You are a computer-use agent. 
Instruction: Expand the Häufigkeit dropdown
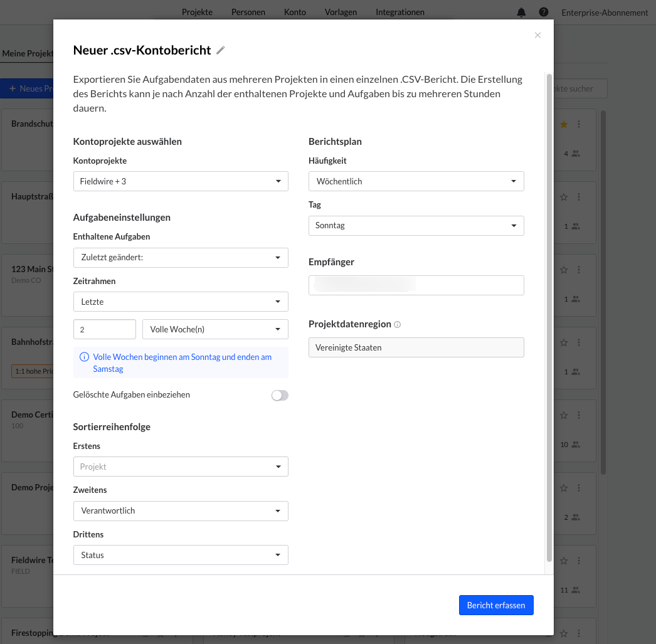pos(416,181)
